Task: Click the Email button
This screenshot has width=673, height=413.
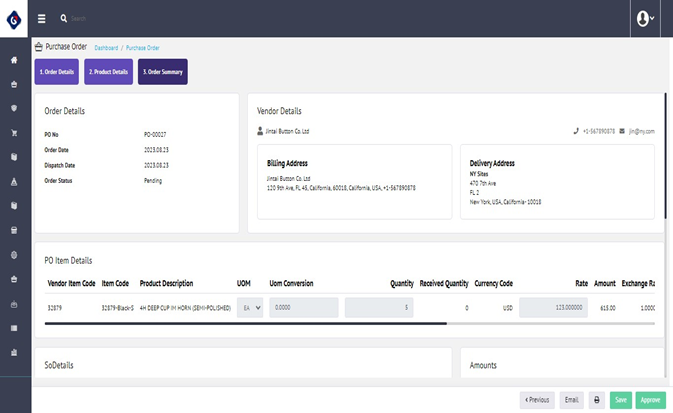Action: [571, 400]
